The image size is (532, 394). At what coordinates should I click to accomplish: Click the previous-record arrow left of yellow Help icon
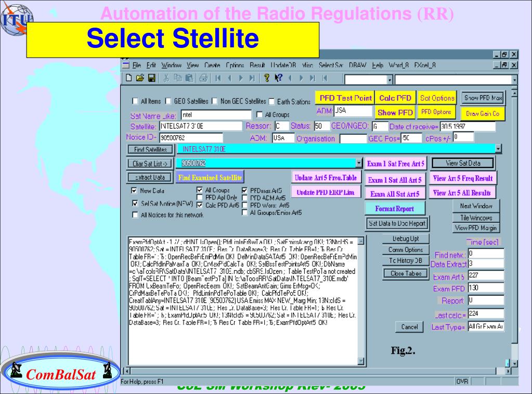(x=230, y=79)
